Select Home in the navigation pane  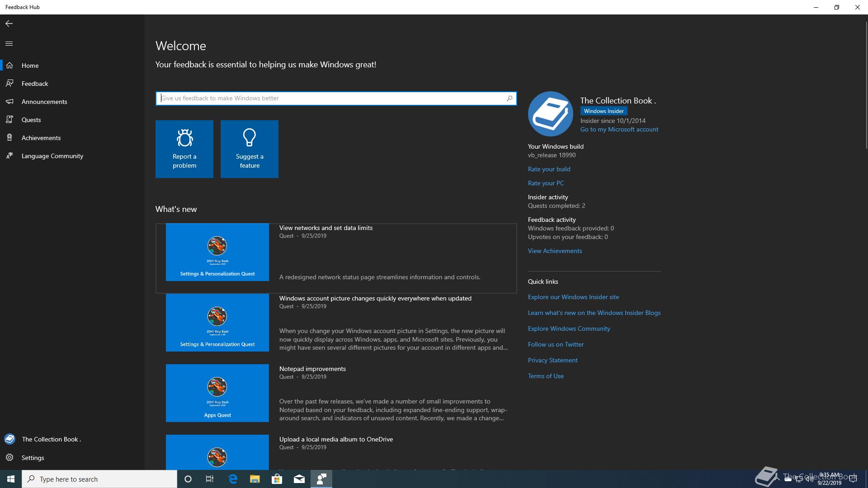click(72, 66)
